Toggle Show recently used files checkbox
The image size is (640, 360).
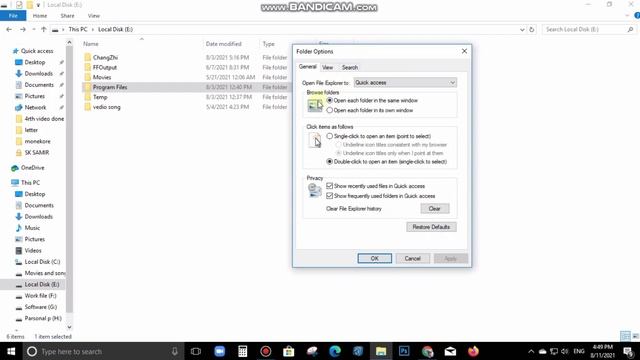pyautogui.click(x=330, y=186)
